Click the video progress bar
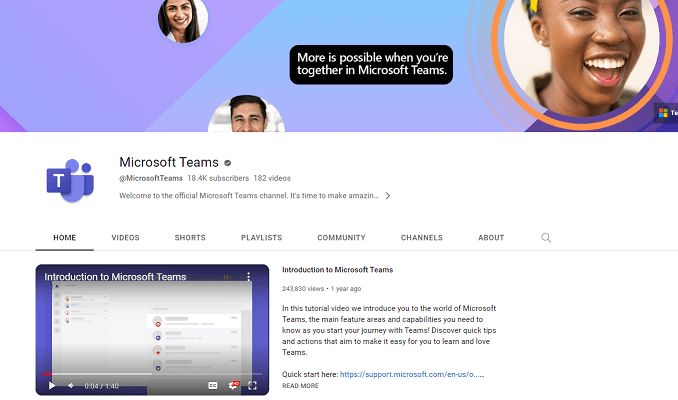This screenshot has width=678, height=400. (152, 374)
